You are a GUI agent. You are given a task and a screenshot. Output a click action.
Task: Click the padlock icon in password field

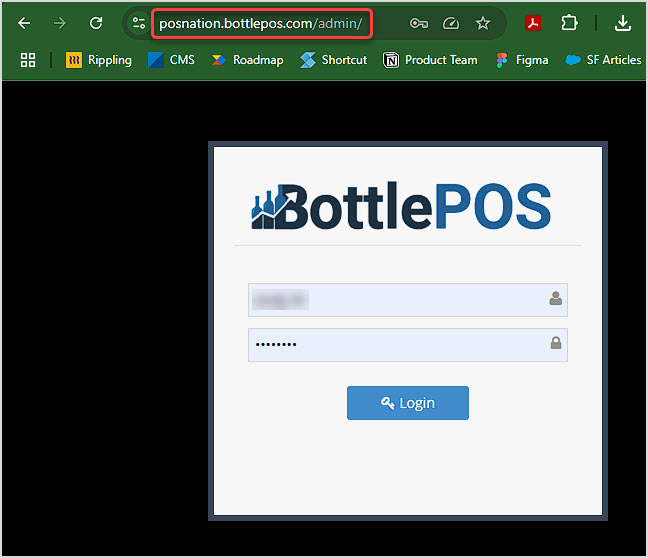coord(556,343)
